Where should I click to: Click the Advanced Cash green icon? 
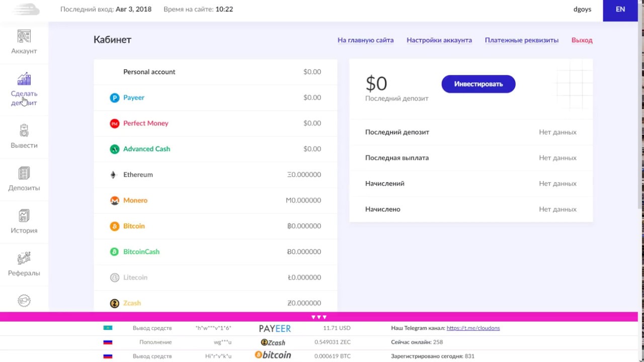(x=115, y=149)
